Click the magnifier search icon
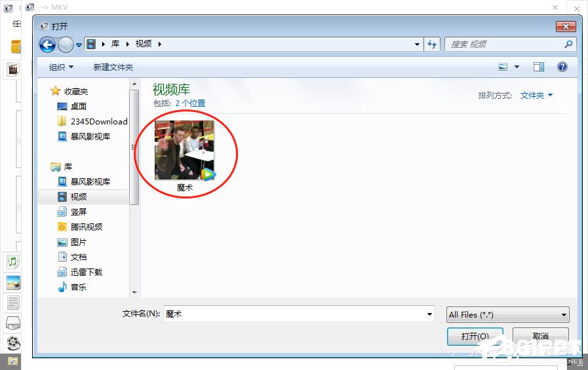 pyautogui.click(x=568, y=44)
